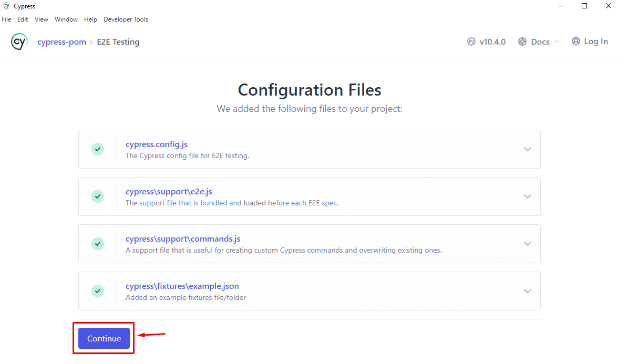Click the cypress.config.js file name
Viewport: 618px width, 364px height.
(x=157, y=144)
